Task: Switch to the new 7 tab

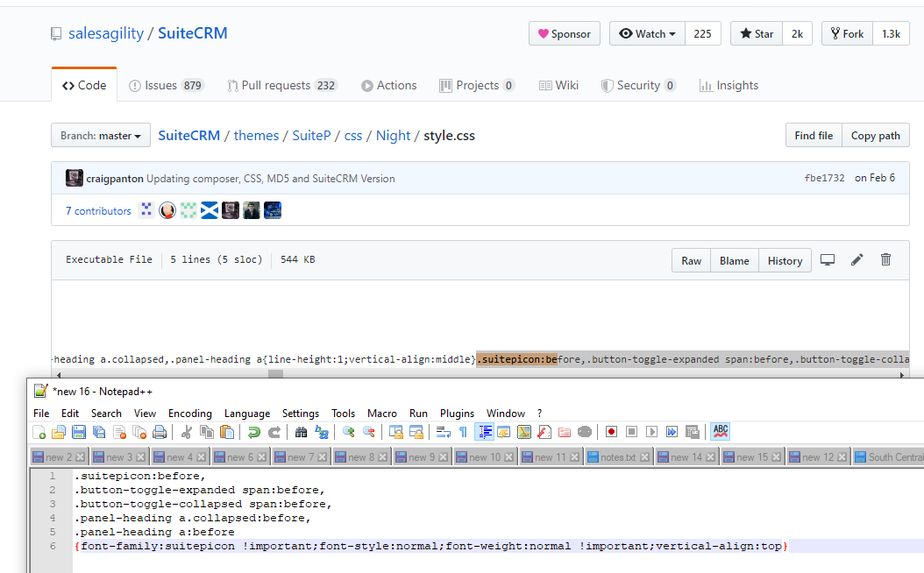Action: [301, 457]
